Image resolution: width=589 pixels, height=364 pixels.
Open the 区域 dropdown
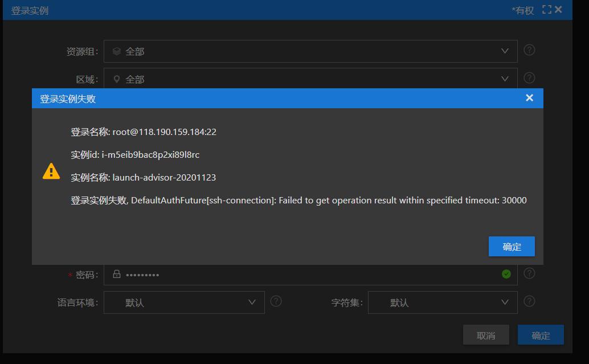[x=310, y=79]
